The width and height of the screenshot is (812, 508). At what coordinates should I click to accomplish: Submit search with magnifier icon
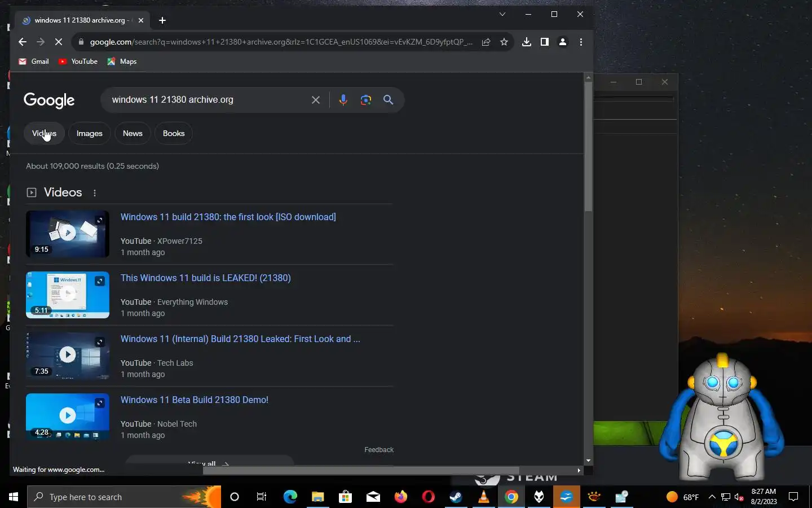coord(389,100)
